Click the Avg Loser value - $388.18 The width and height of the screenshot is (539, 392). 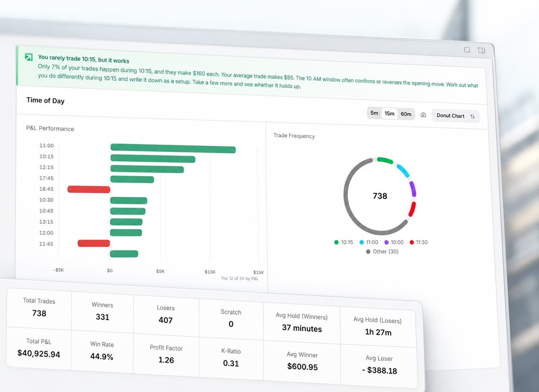[379, 370]
